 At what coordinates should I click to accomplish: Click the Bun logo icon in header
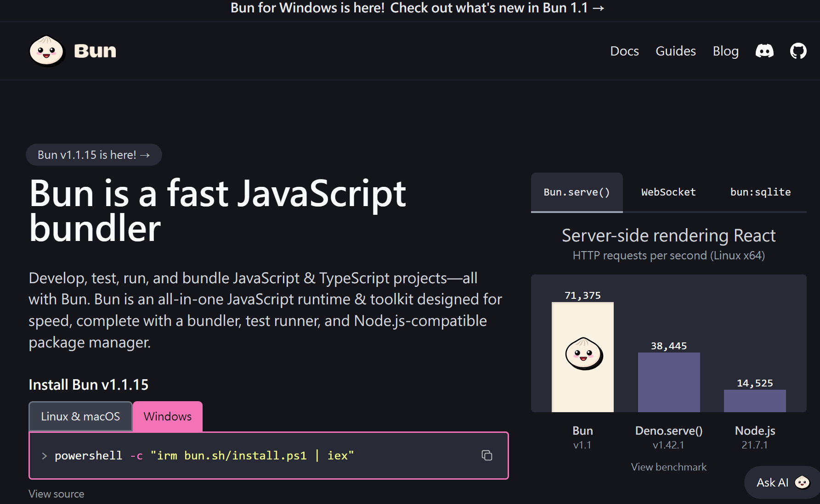pos(46,51)
